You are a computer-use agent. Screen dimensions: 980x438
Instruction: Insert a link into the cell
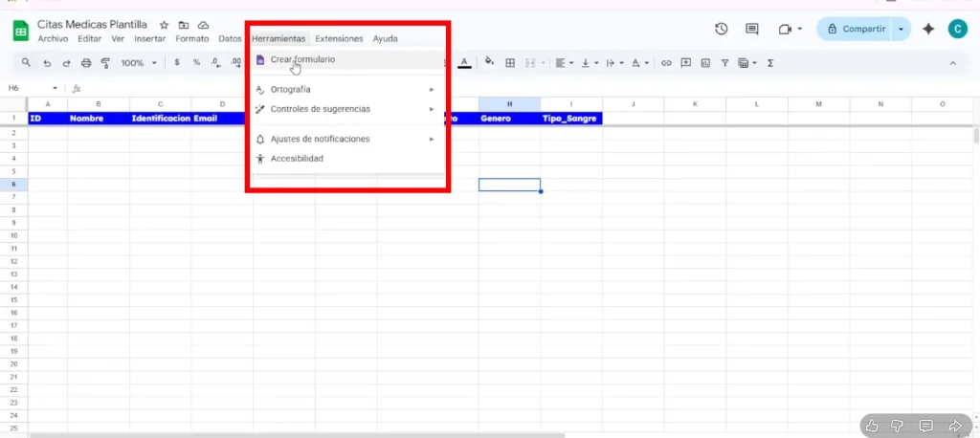pos(666,62)
